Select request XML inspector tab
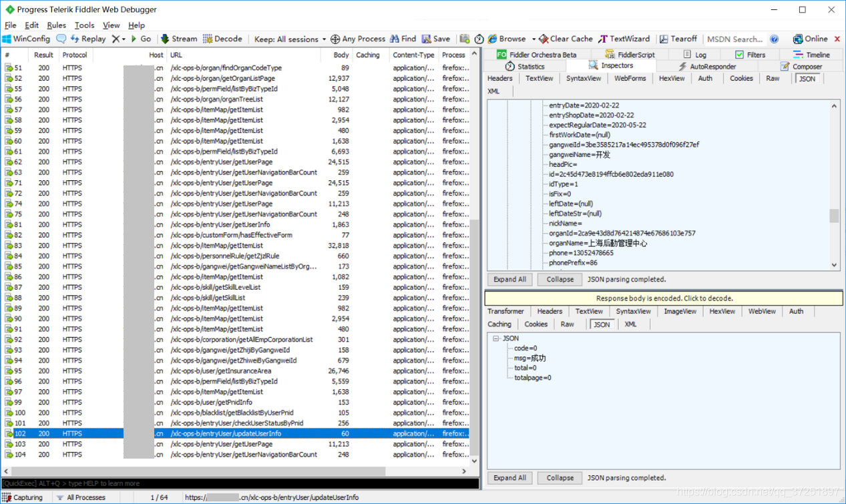Screen dimensions: 846x504 coord(493,91)
